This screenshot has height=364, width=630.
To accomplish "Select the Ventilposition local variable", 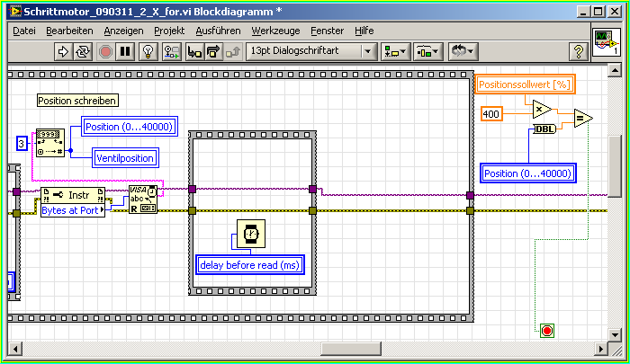I will click(125, 158).
